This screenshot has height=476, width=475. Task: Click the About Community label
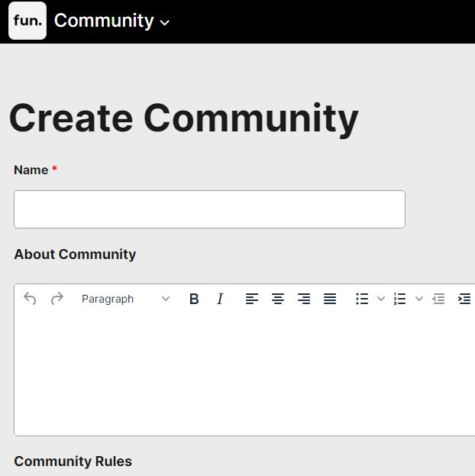point(75,254)
